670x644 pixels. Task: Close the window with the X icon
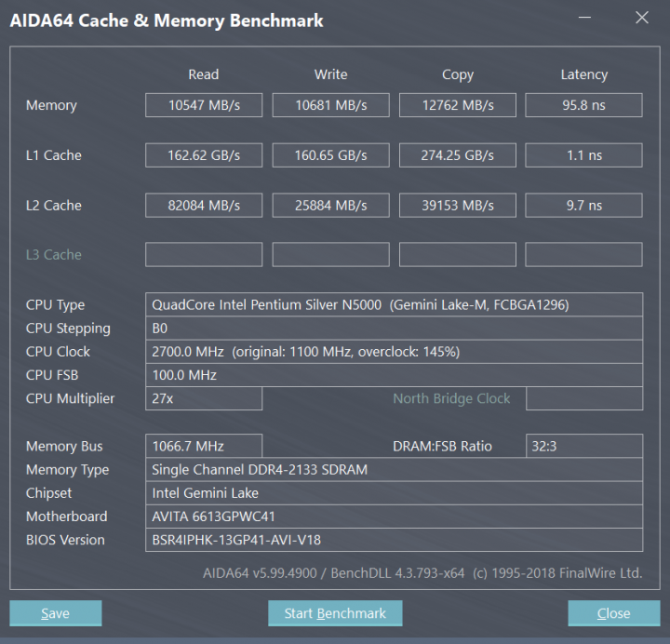point(642,18)
